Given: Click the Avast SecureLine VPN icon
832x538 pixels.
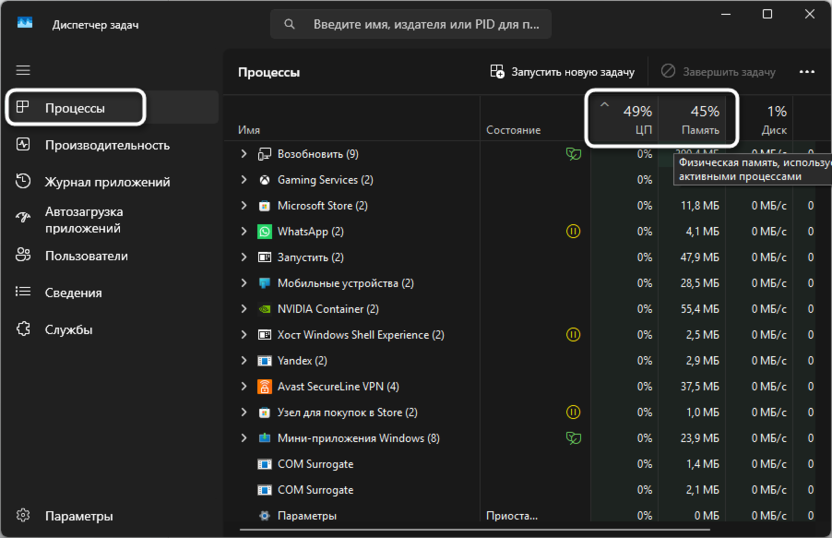Looking at the screenshot, I should click(x=264, y=387).
